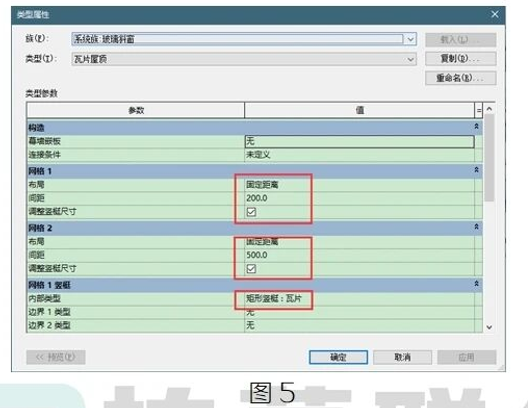
Task: Toggle 网格 2 调整竖梃尺寸 checkbox
Action: (x=251, y=269)
